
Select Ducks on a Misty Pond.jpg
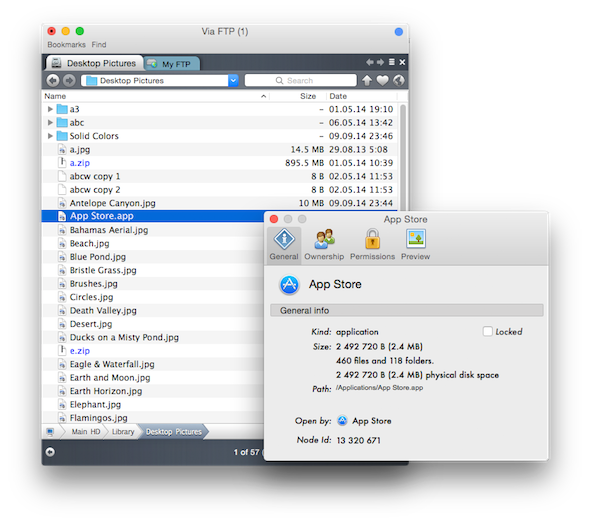pos(124,337)
